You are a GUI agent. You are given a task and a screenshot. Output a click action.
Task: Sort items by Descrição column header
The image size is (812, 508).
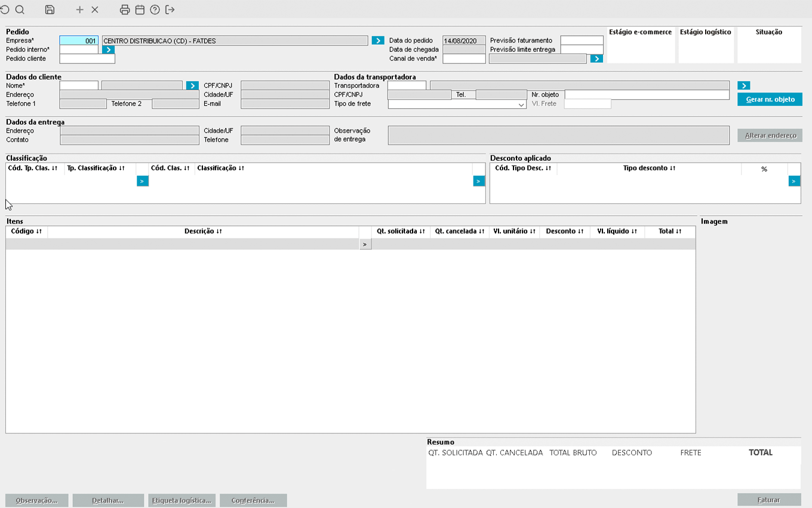click(203, 231)
